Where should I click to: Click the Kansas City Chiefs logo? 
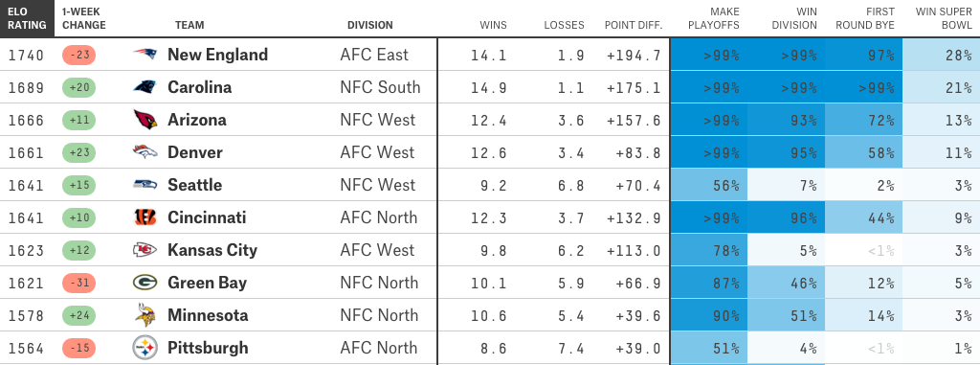point(145,250)
